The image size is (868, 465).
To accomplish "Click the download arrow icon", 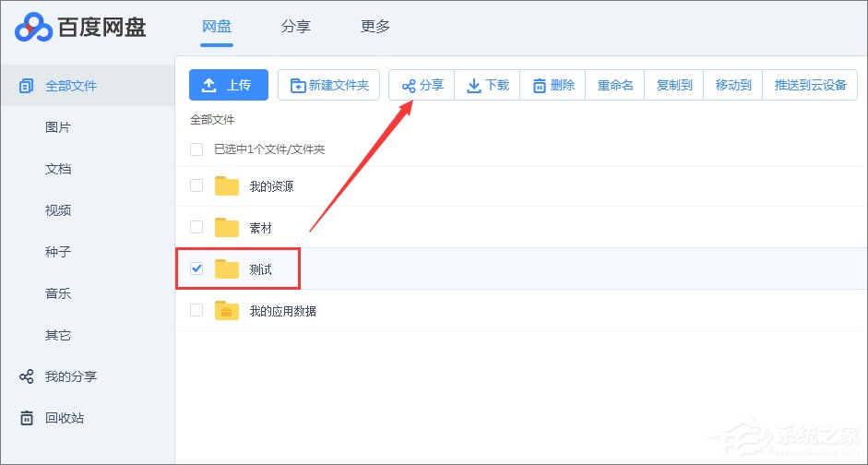I will pyautogui.click(x=473, y=86).
